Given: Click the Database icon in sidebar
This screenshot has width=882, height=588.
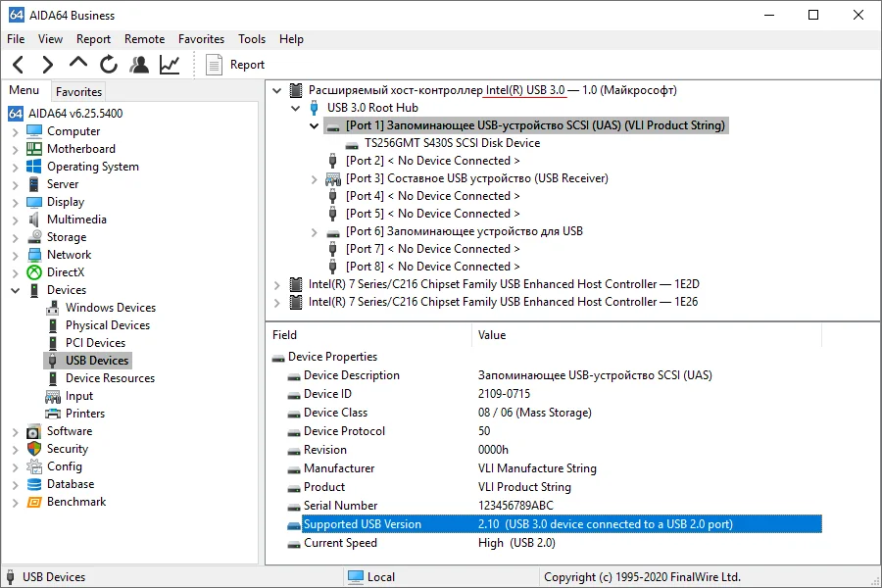Looking at the screenshot, I should [x=34, y=484].
